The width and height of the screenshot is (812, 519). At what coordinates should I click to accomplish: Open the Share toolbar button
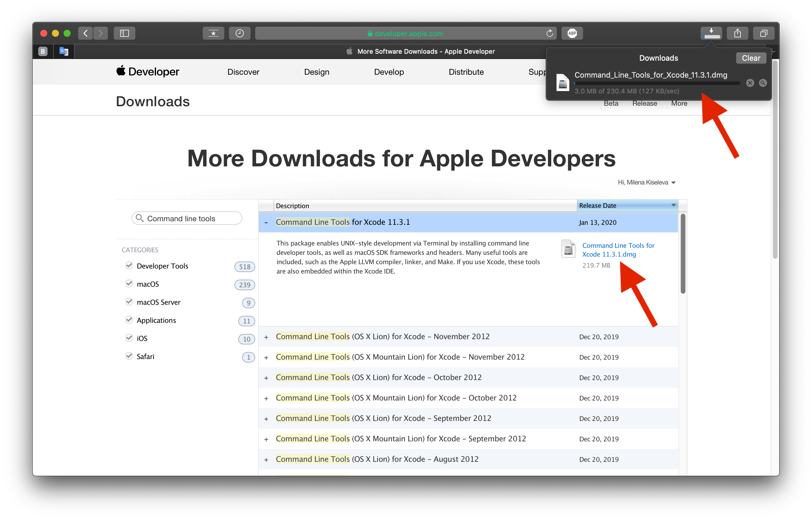pyautogui.click(x=737, y=33)
